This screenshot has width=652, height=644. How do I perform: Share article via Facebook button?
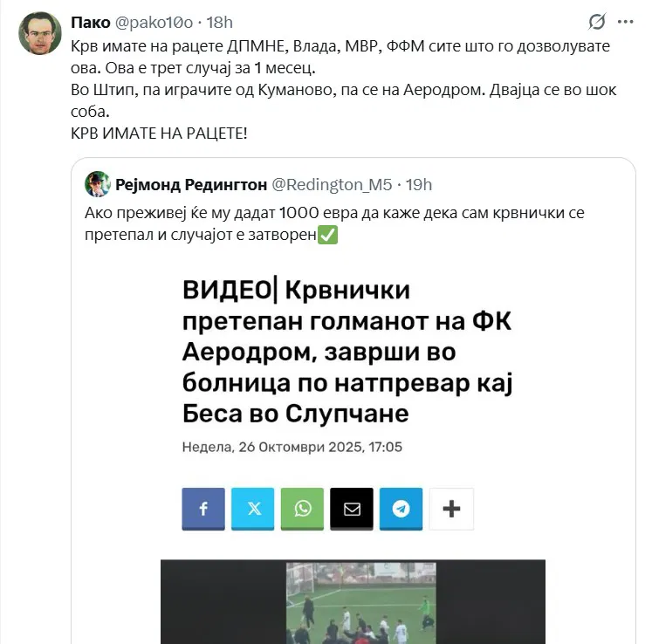click(x=203, y=509)
